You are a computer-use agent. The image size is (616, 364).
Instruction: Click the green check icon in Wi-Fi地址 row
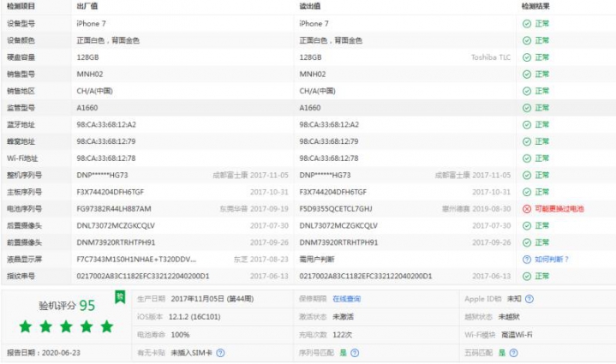point(527,158)
